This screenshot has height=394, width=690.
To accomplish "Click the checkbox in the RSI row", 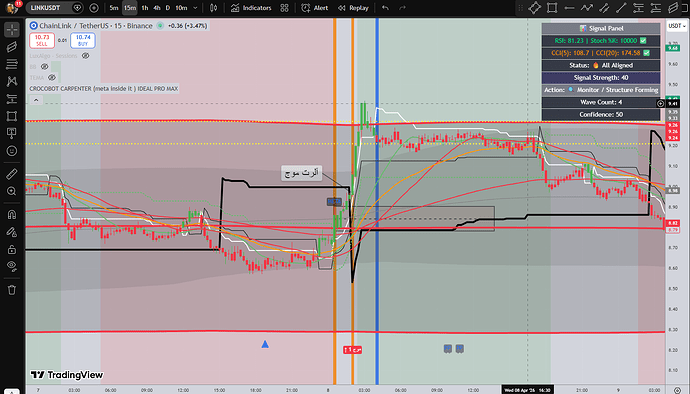I will pos(643,41).
